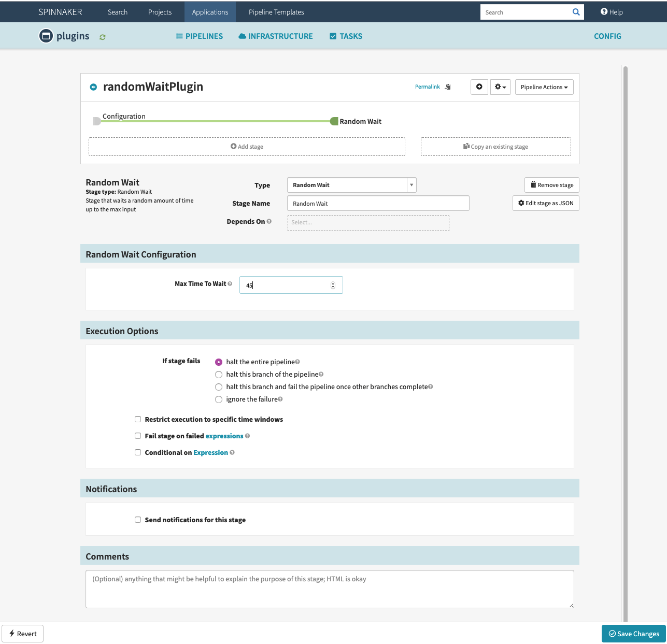Click Add stage
Screen dimensions: 667x644
click(x=247, y=147)
